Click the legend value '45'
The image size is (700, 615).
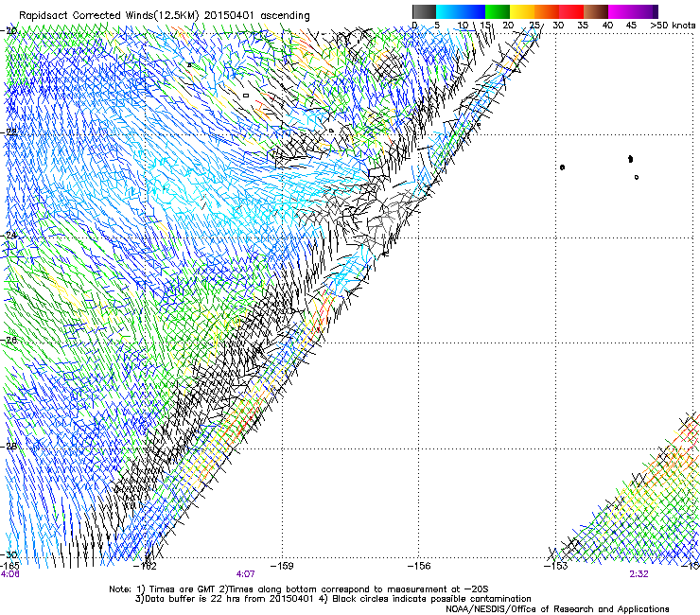click(x=631, y=26)
